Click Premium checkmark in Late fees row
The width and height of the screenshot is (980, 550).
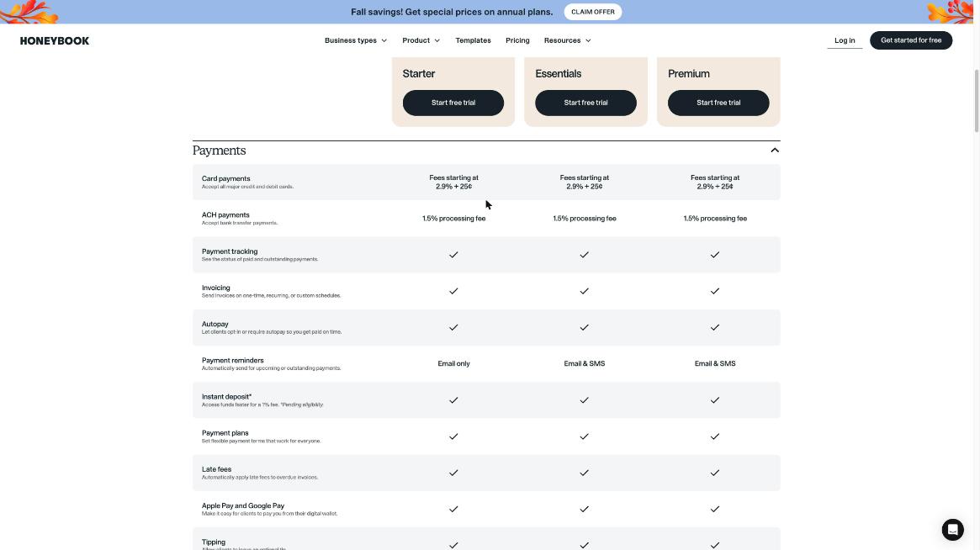[x=715, y=473]
